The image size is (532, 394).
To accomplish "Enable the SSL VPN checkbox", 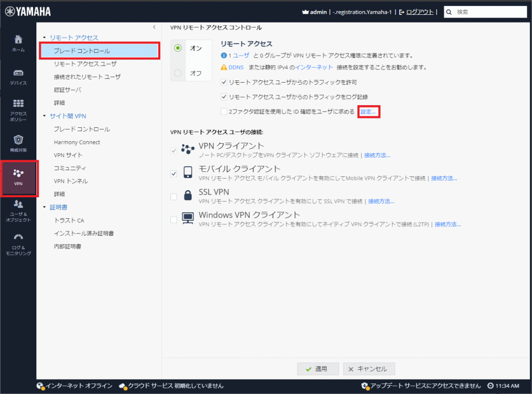I will [174, 196].
